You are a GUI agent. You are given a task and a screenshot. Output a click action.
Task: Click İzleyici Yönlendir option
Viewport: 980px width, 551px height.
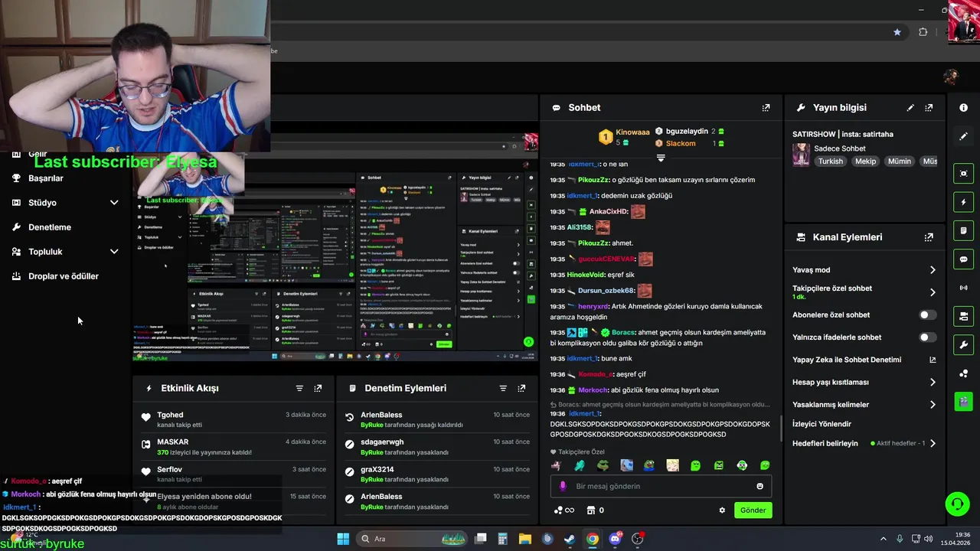822,424
